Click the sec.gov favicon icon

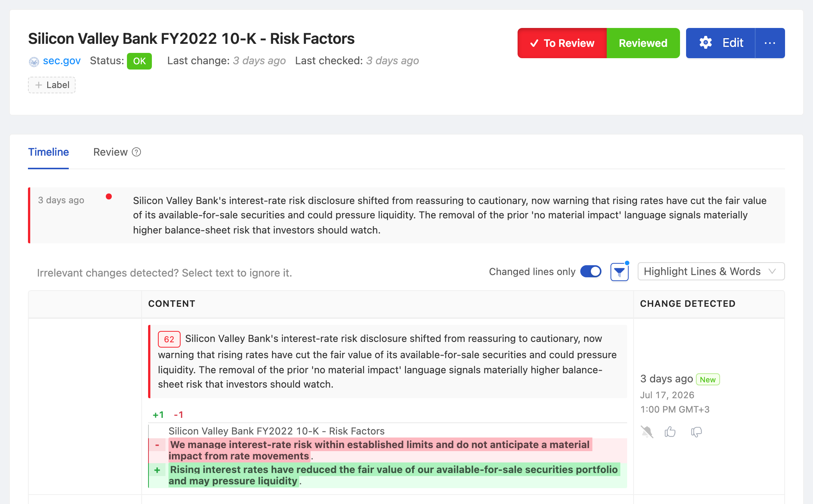(x=34, y=61)
